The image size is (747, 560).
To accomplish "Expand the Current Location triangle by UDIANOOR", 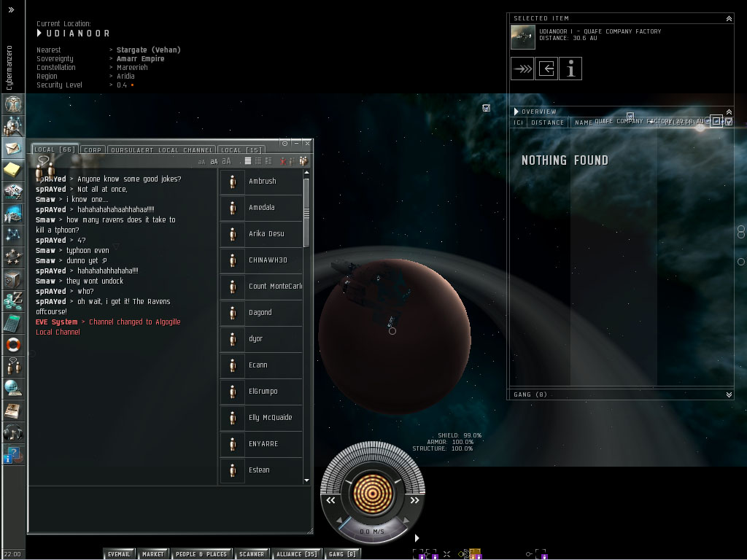I will tap(39, 33).
